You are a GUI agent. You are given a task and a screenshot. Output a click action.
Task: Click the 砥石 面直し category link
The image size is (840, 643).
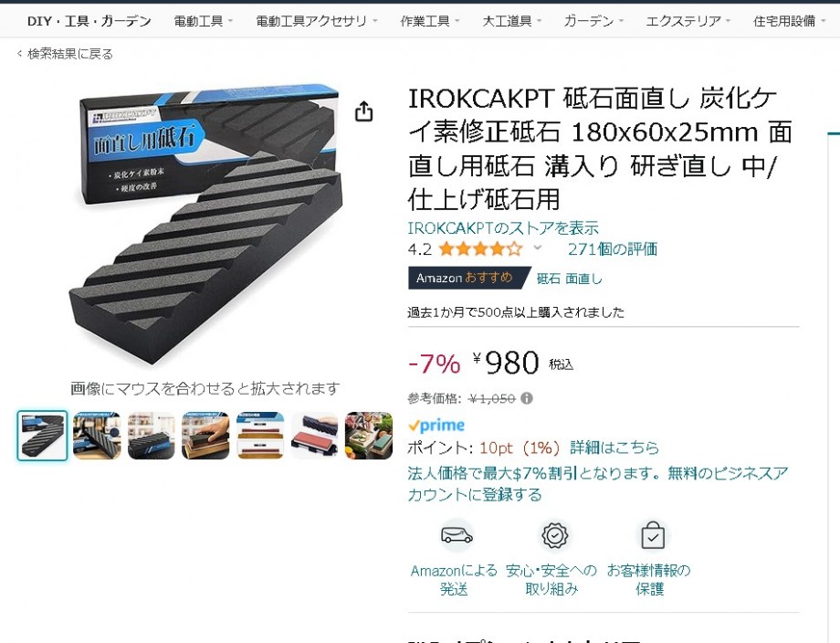click(x=570, y=279)
